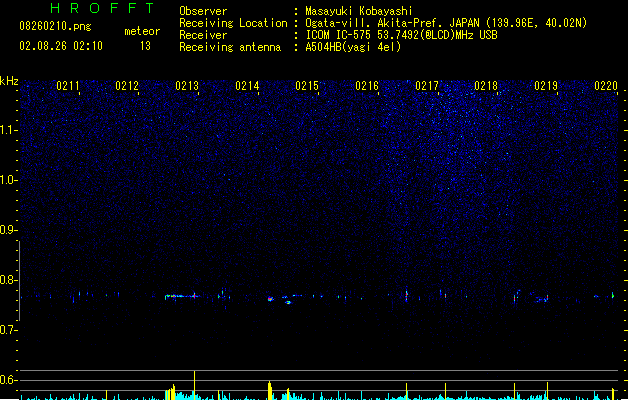Viewport: 629px width, 400px height.
Task: Click the antenna value A504HB(yagi 4el)
Action: [353, 47]
